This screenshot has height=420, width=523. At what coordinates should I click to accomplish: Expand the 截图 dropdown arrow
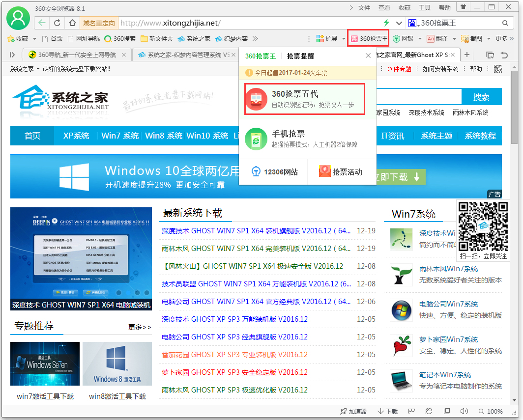tap(489, 39)
